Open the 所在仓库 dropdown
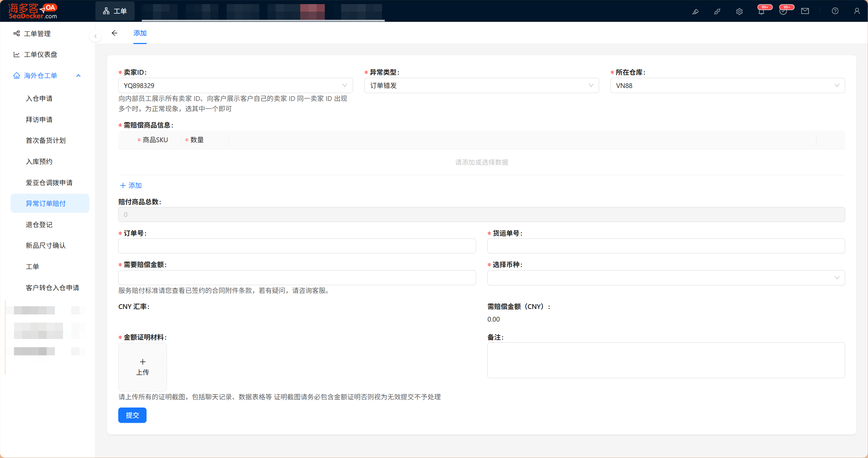The image size is (868, 458). pyautogui.click(x=727, y=86)
